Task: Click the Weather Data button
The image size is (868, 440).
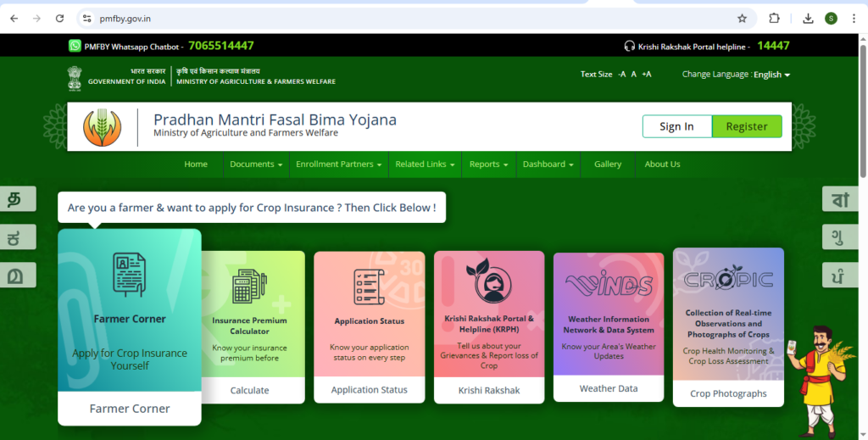Action: click(609, 388)
